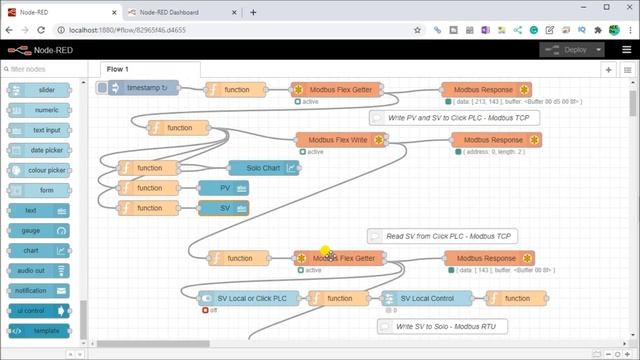The image size is (640, 360).
Task: Select the Solo Chart node
Action: [264, 168]
